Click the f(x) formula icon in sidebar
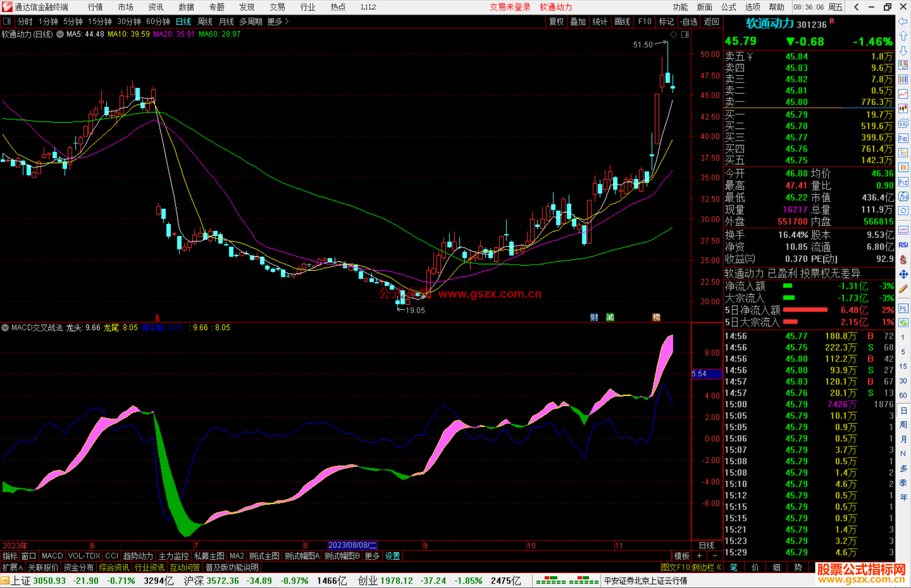Image resolution: width=911 pixels, height=588 pixels. click(903, 196)
